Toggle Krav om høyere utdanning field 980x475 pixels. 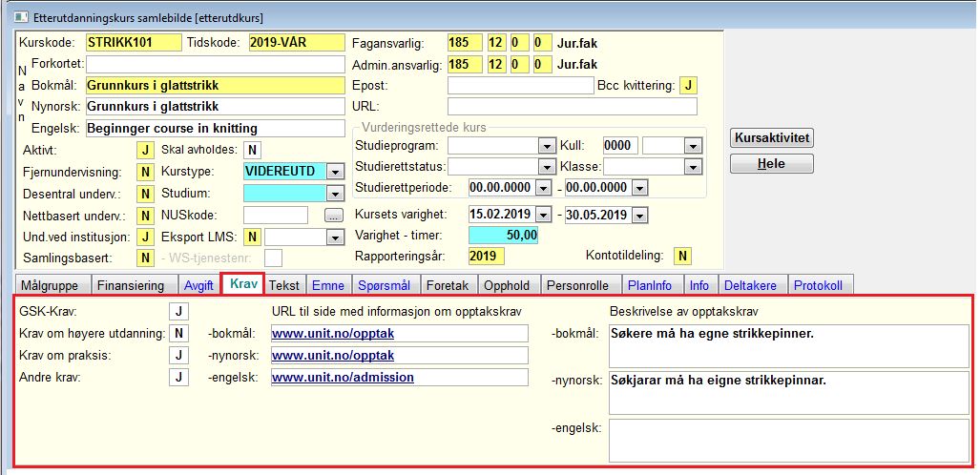(178, 334)
